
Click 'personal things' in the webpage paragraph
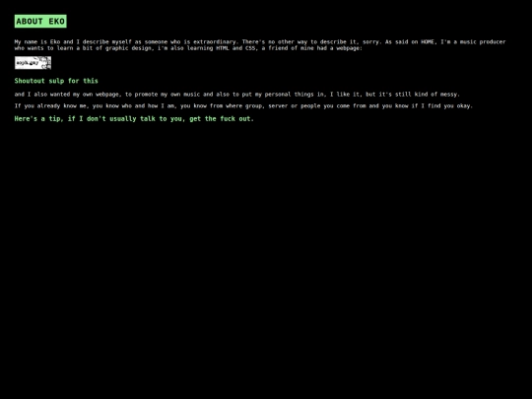tap(288, 94)
